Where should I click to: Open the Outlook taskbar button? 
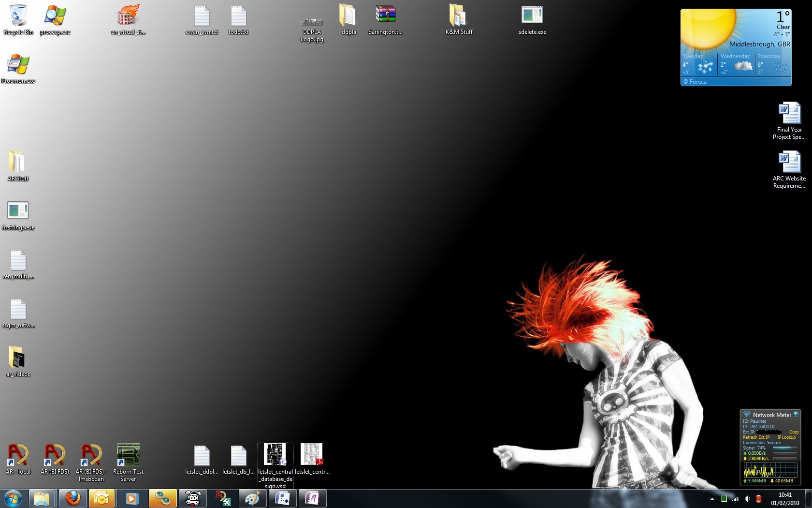[102, 498]
